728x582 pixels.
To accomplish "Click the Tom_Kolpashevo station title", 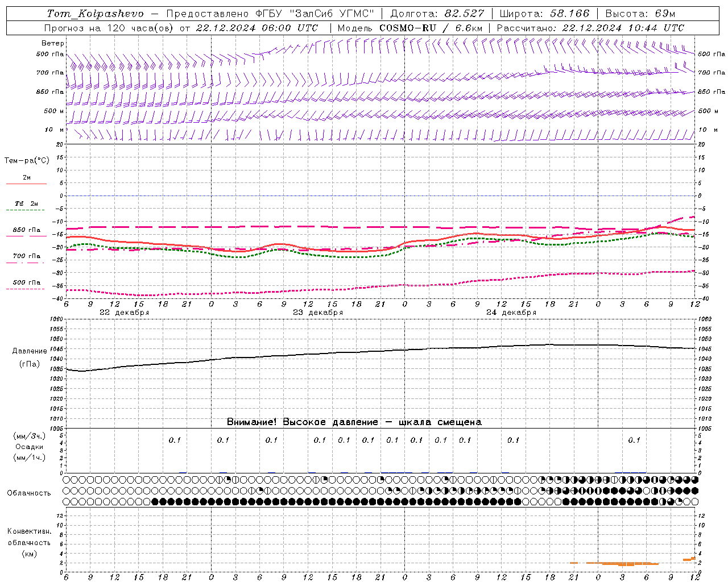I will pos(95,14).
